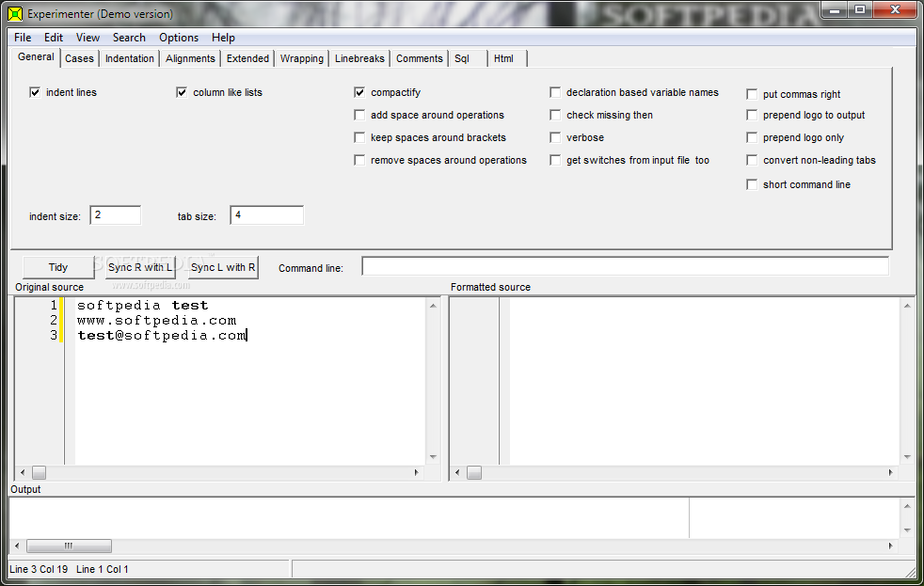Minimize the Experimenter window
924x586 pixels.
pos(835,9)
